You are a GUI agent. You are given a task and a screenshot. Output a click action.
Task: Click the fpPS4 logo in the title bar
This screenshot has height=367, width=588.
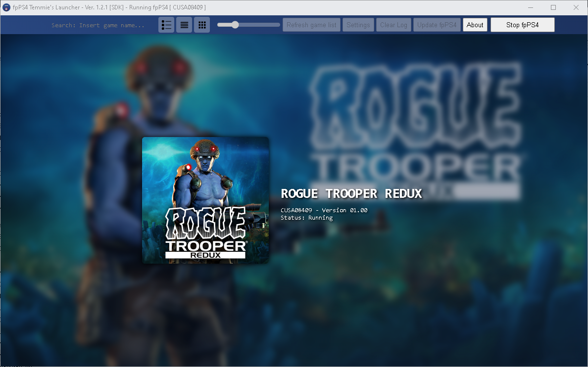[x=5, y=7]
